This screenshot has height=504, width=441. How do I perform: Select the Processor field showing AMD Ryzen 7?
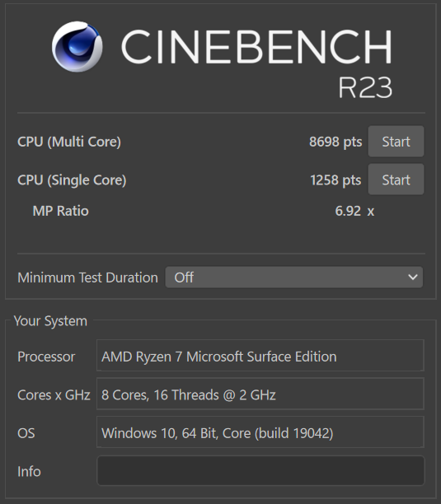click(260, 356)
